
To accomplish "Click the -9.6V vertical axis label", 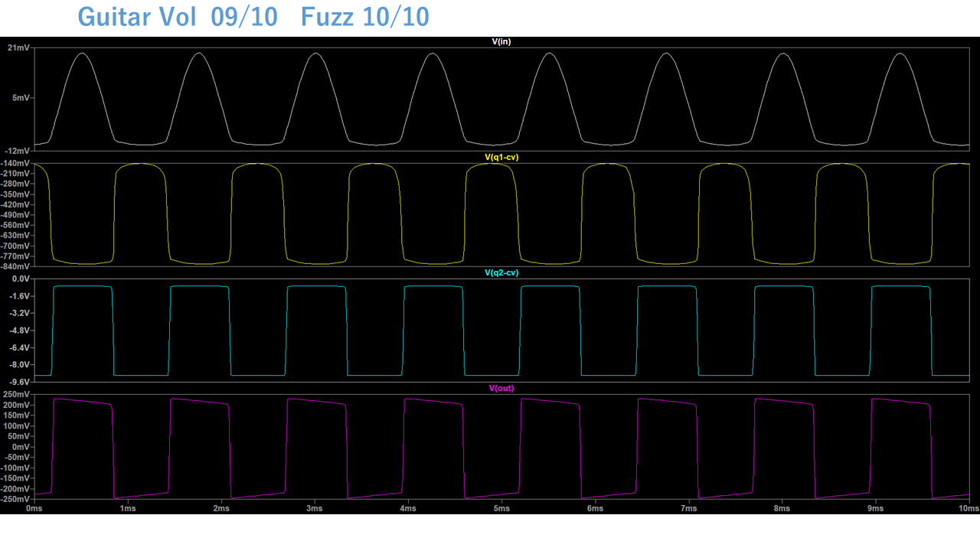I will [x=18, y=382].
